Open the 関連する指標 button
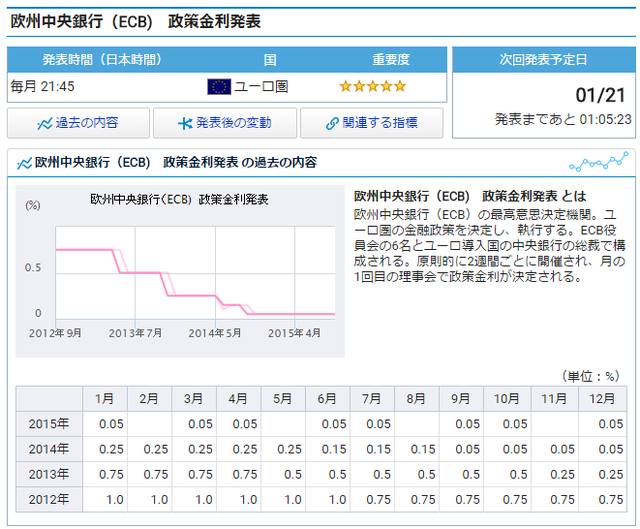Viewport: 640px width, 529px height. (x=372, y=123)
